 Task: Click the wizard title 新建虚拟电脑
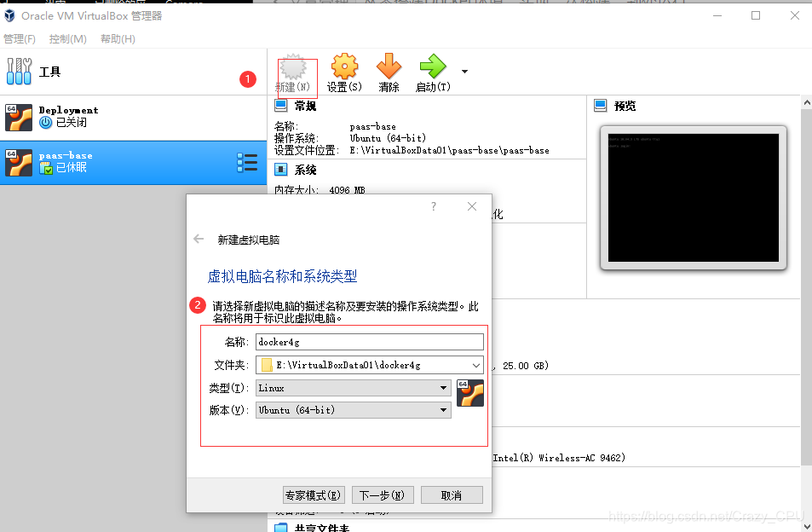[249, 240]
